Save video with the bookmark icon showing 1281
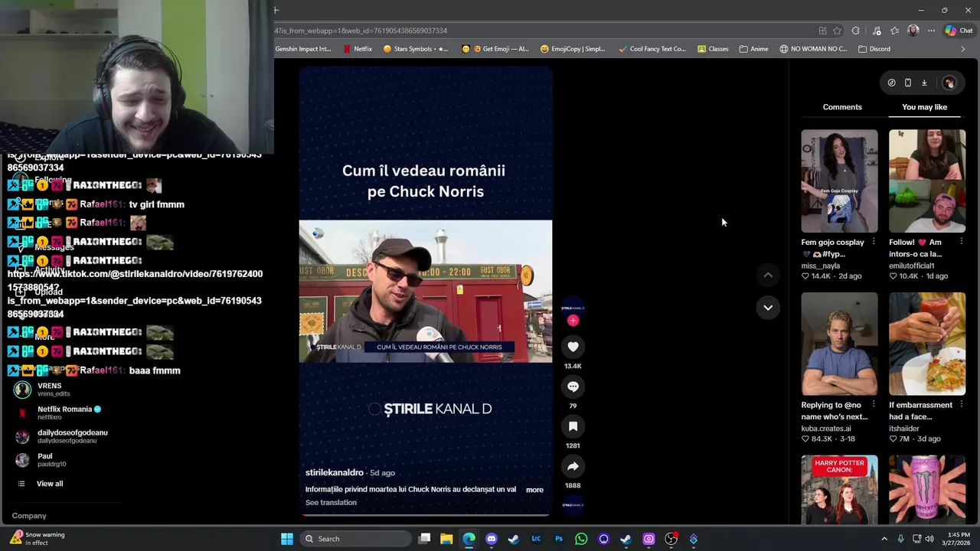The width and height of the screenshot is (980, 551). tap(573, 426)
